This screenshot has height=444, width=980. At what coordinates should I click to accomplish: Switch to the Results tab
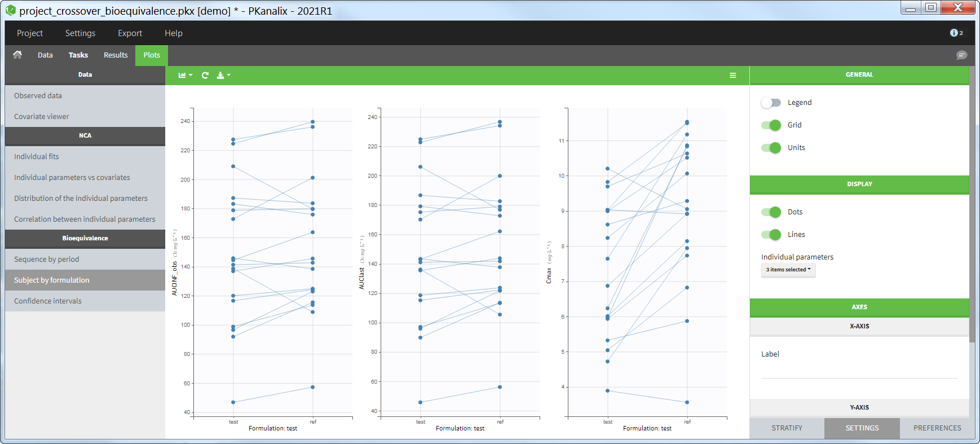pos(116,55)
